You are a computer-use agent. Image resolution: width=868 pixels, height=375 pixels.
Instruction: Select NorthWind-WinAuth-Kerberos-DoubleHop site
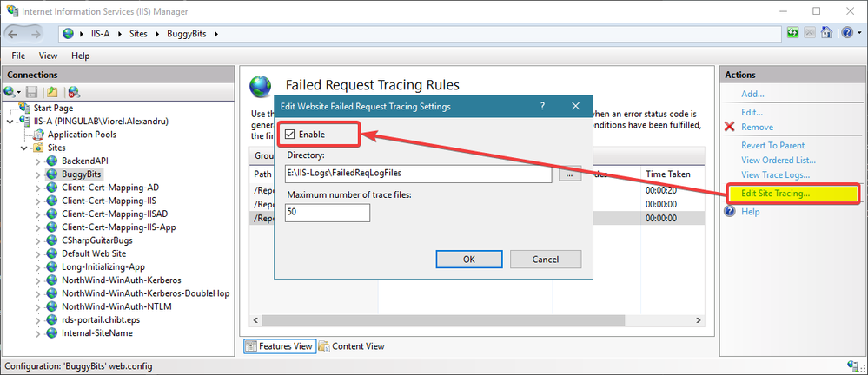point(146,293)
